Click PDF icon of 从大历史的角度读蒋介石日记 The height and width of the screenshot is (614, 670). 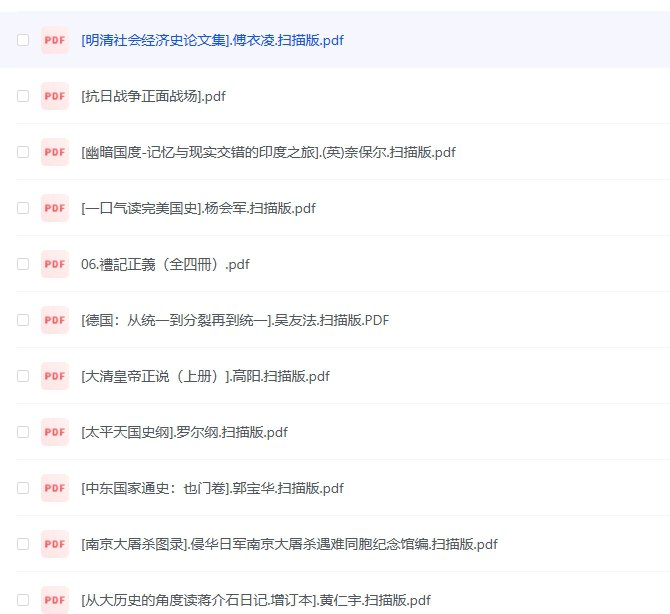click(x=55, y=600)
